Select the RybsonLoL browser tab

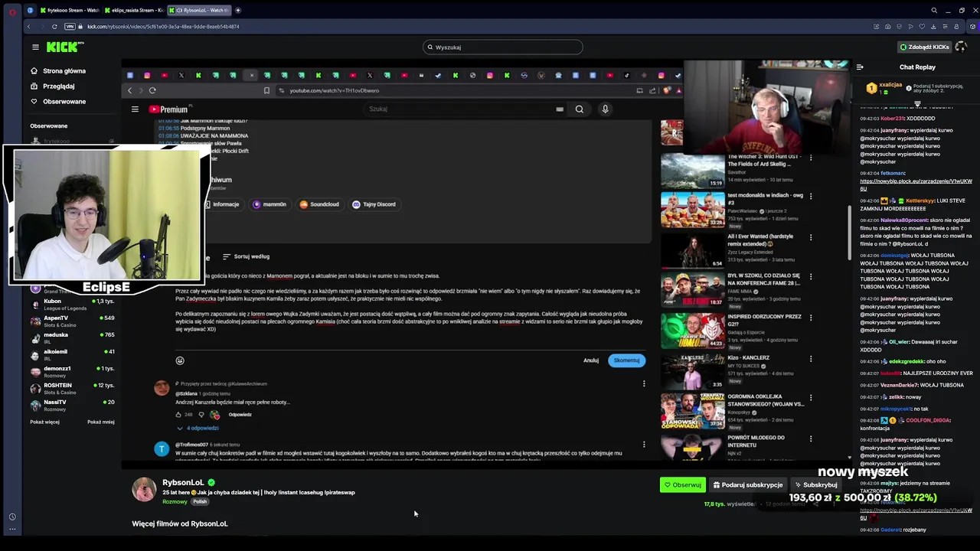click(199, 10)
